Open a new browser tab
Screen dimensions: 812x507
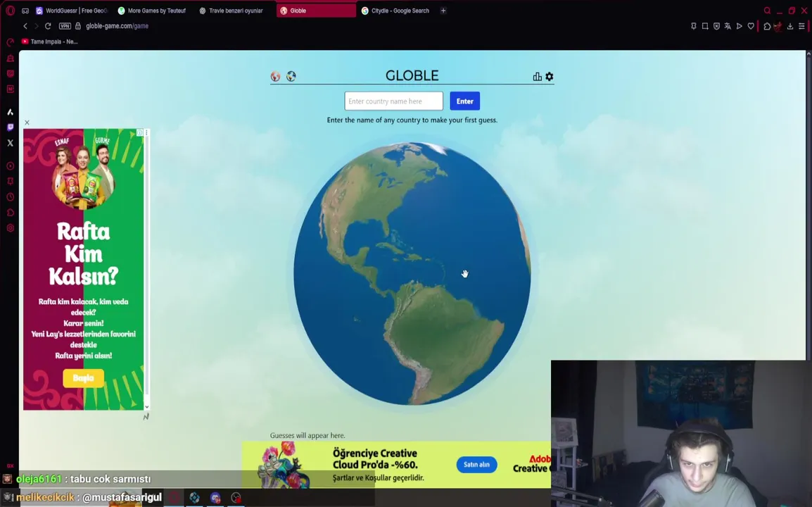click(443, 11)
